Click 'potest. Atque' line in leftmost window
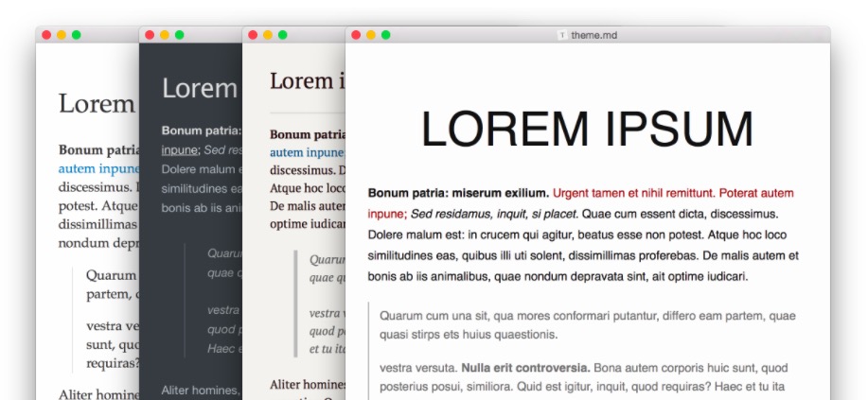Screen dimensions: 868x400 click(x=98, y=206)
